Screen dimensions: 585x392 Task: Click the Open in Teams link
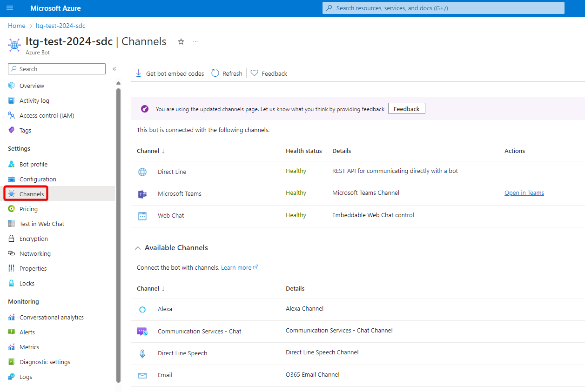pos(524,193)
